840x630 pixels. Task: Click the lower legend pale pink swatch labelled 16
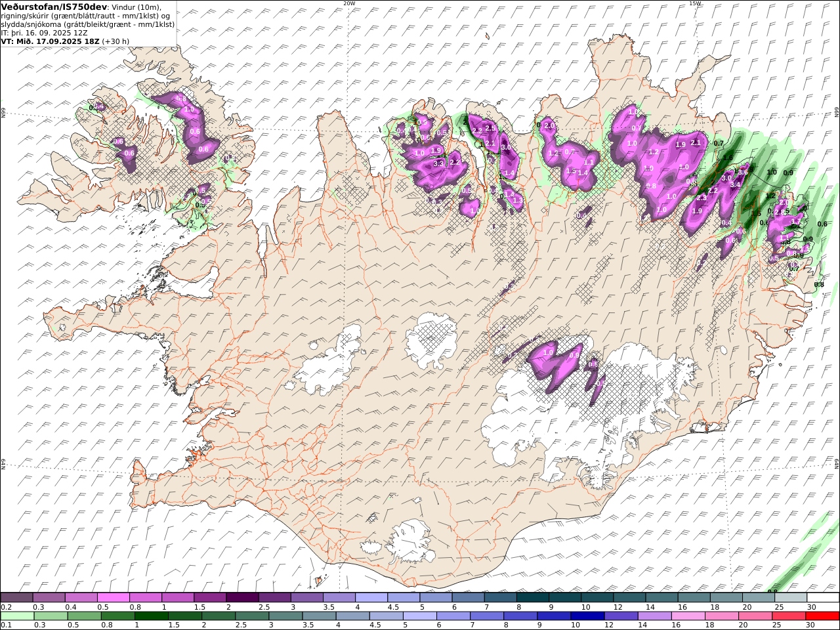click(687, 616)
